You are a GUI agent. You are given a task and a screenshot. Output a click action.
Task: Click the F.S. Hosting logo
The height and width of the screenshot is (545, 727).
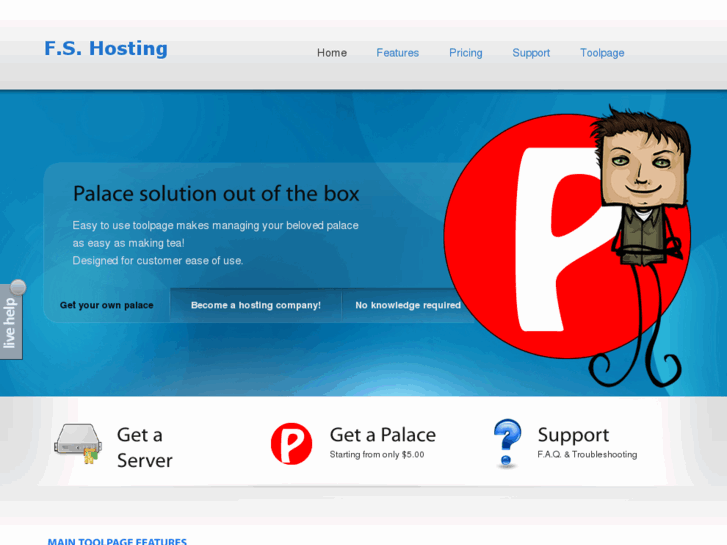click(x=106, y=49)
